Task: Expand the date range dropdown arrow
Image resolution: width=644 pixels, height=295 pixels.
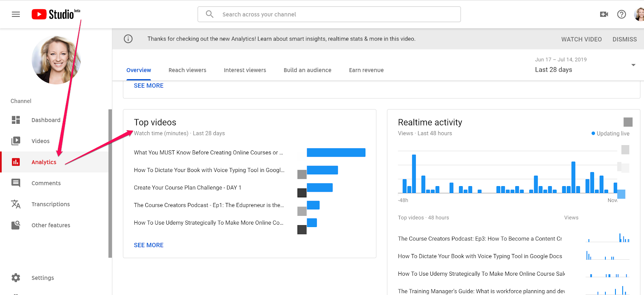Action: [x=633, y=65]
